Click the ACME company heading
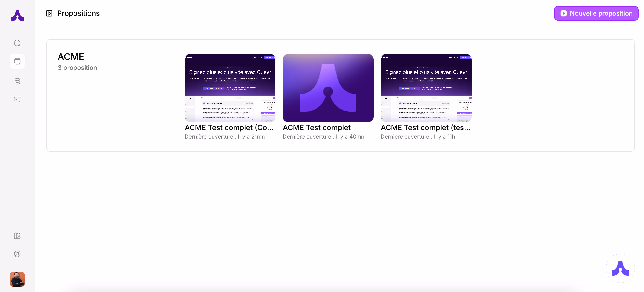This screenshot has width=644, height=292. tap(71, 57)
